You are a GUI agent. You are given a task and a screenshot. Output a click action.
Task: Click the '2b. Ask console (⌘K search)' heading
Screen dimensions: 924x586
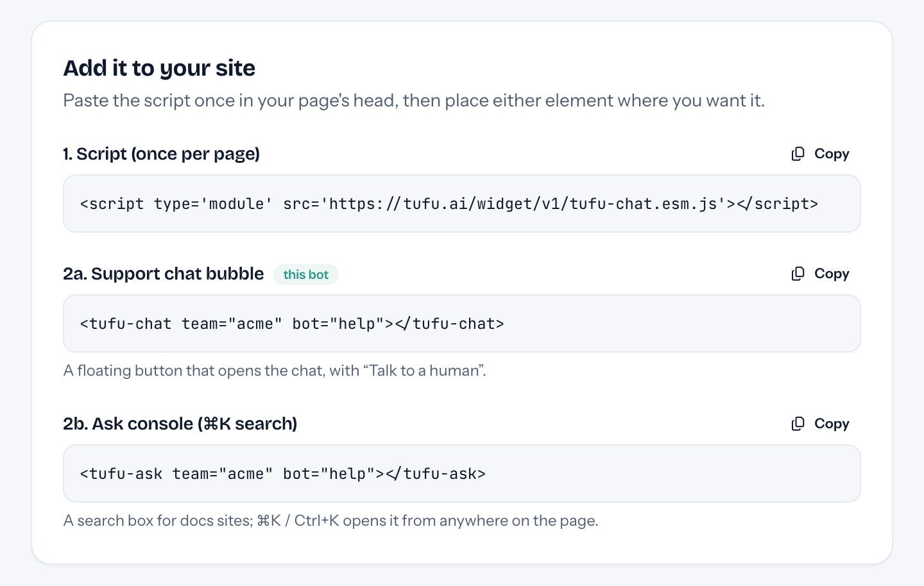[180, 424]
